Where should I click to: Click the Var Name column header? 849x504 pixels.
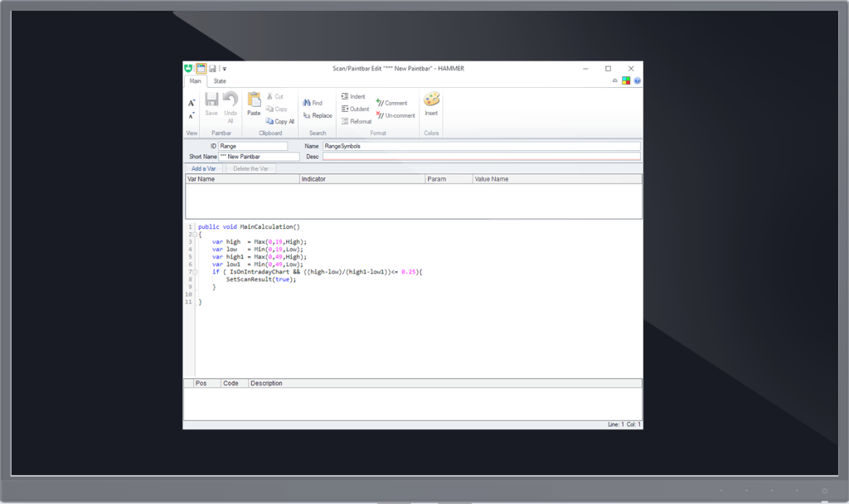pyautogui.click(x=243, y=179)
